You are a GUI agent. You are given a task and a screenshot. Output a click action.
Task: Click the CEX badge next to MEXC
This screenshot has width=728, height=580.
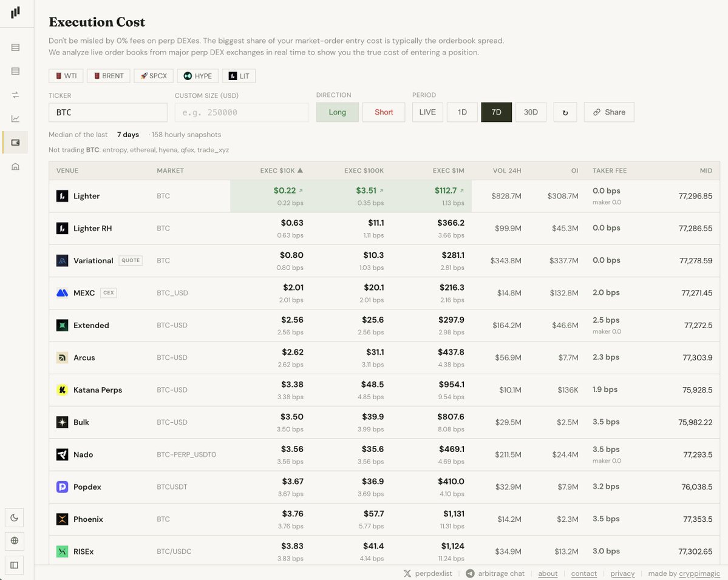coord(109,293)
